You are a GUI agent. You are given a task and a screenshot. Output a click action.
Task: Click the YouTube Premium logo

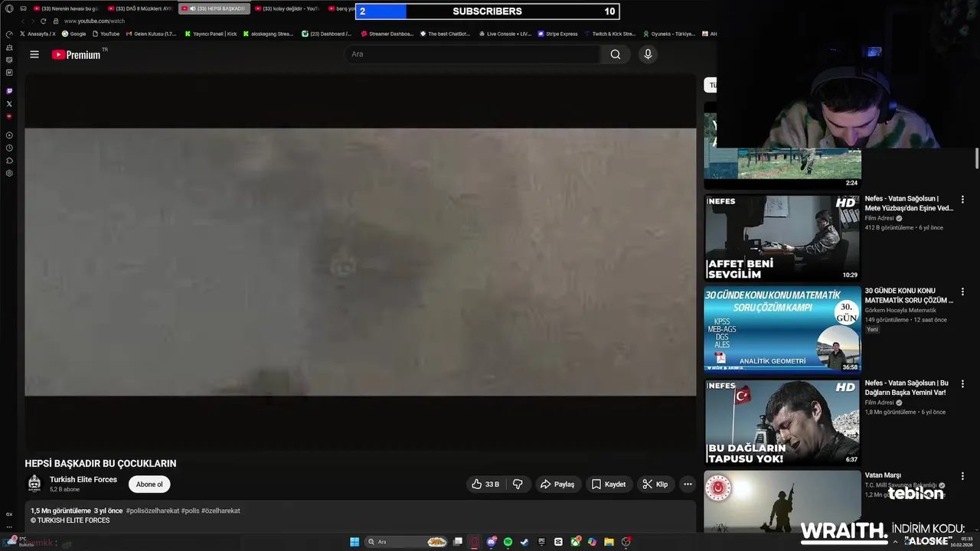coord(77,54)
